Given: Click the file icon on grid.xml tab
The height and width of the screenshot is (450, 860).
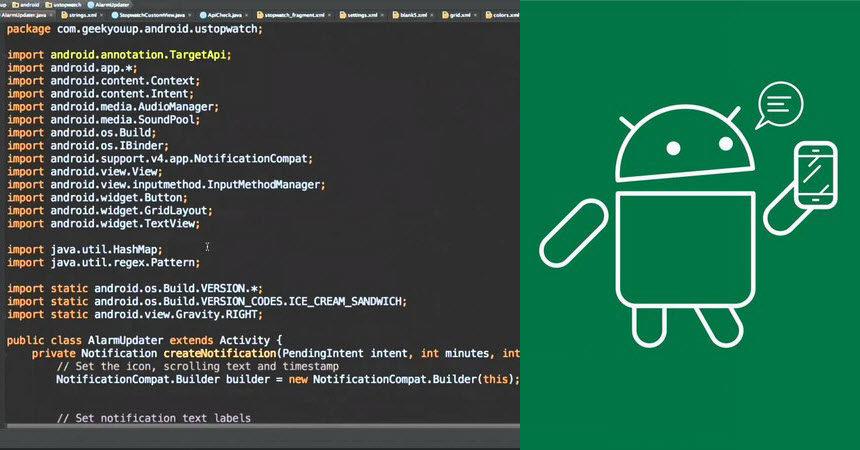Looking at the screenshot, I should click(x=445, y=15).
